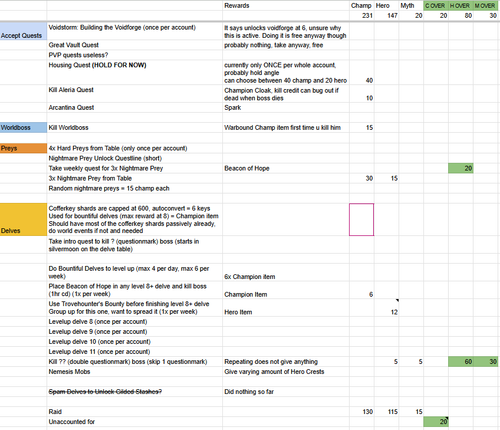The image size is (500, 430).
Task: Click the Rewards column header
Action: 286,6
